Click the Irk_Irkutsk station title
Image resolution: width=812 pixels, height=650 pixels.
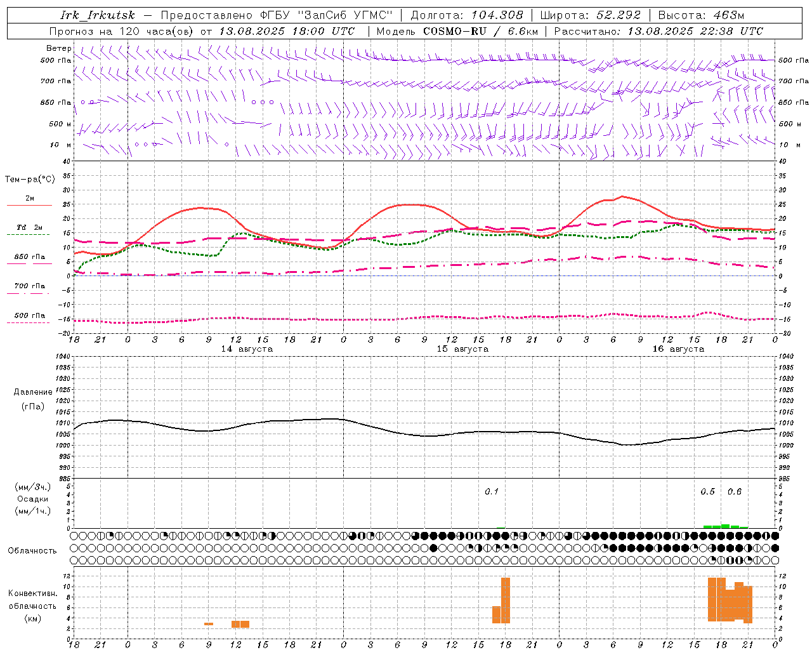pos(97,15)
